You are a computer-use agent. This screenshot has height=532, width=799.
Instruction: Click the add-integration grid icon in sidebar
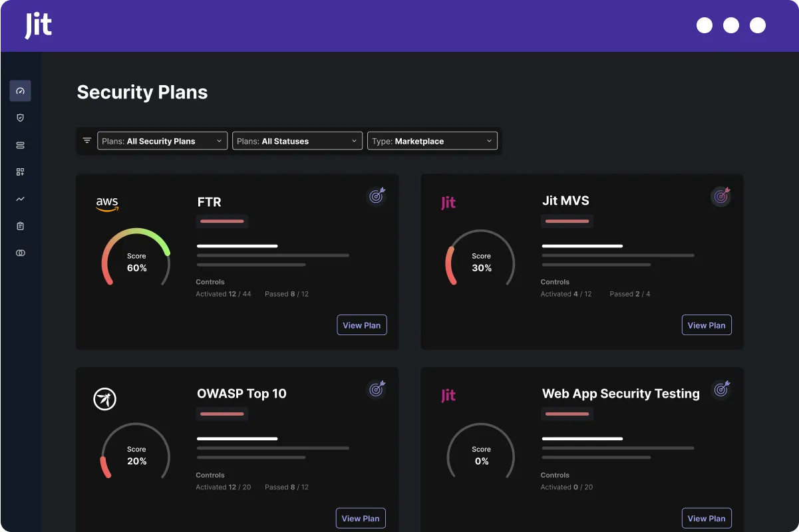20,172
